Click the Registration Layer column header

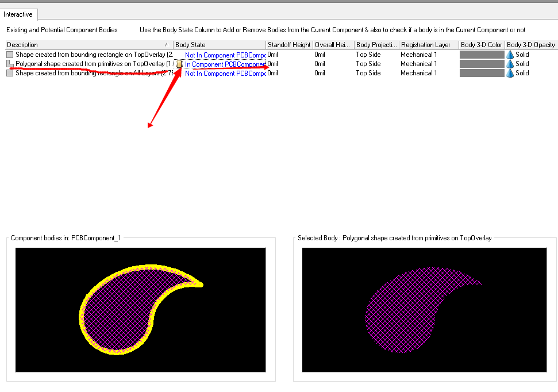428,45
